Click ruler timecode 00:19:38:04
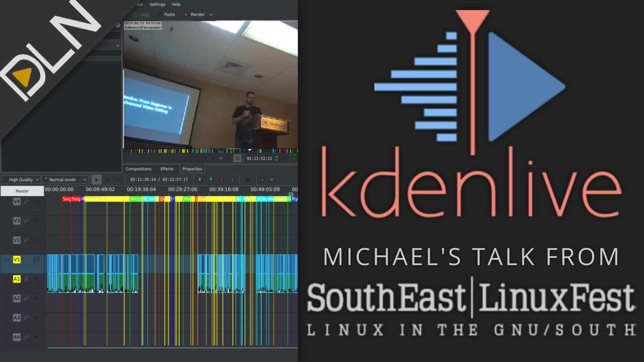Viewport: 644px width, 362px height. coord(141,189)
